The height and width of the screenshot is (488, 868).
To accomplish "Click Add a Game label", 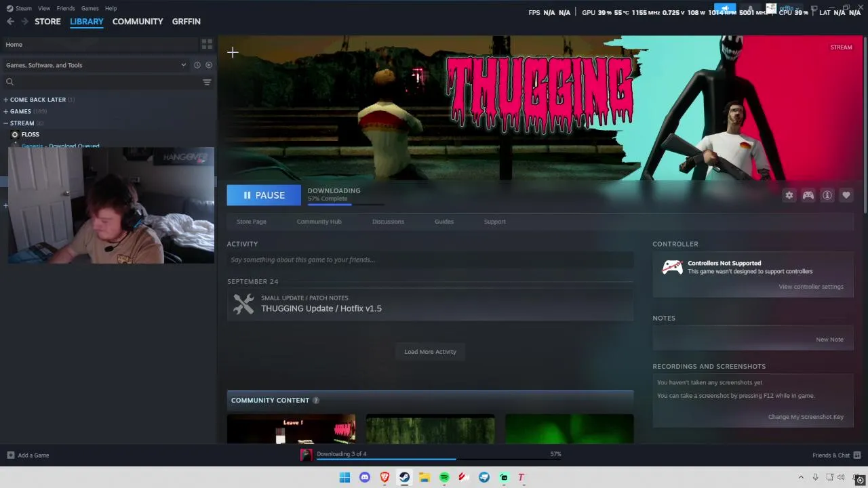I will tap(33, 455).
